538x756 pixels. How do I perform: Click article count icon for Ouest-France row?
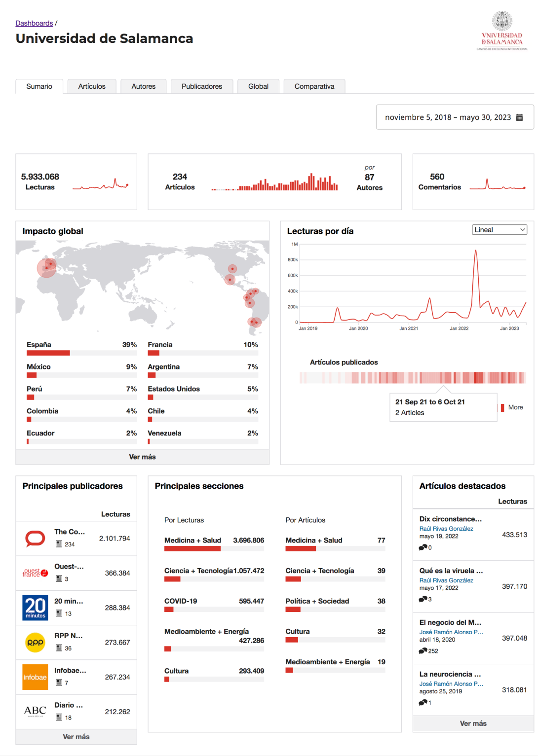click(59, 579)
